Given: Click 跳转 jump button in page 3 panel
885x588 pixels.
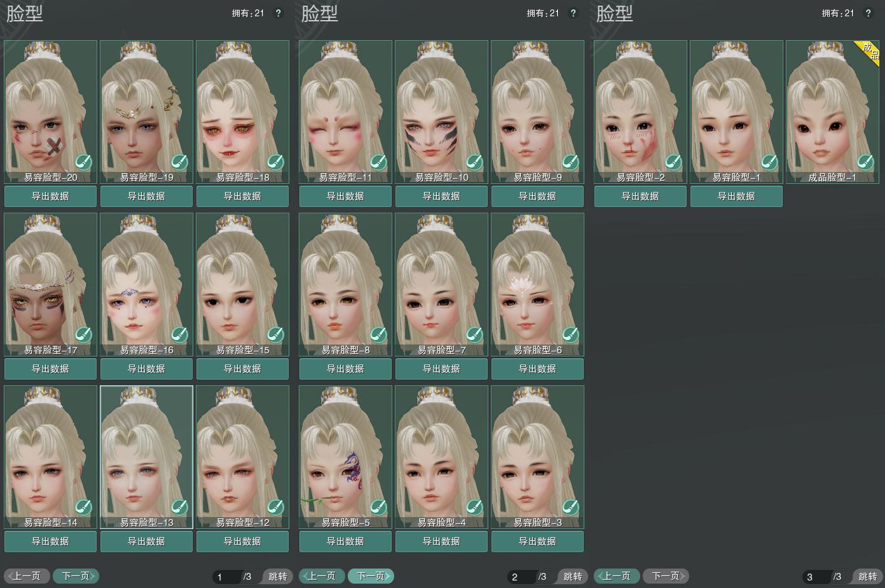Looking at the screenshot, I should pos(867,577).
